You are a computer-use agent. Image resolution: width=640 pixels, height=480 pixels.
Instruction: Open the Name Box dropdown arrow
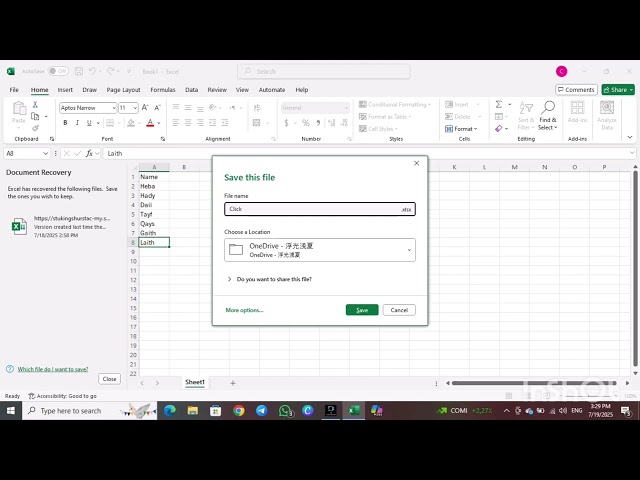click(x=45, y=153)
